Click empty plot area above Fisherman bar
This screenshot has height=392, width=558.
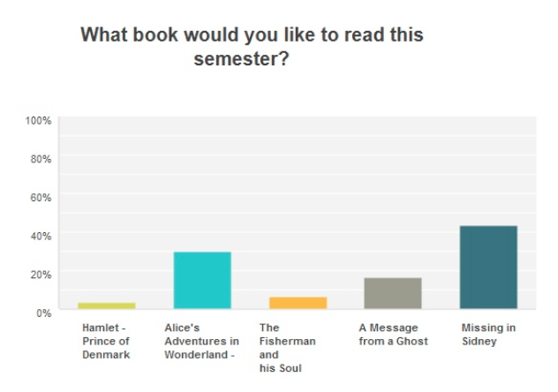[298, 207]
